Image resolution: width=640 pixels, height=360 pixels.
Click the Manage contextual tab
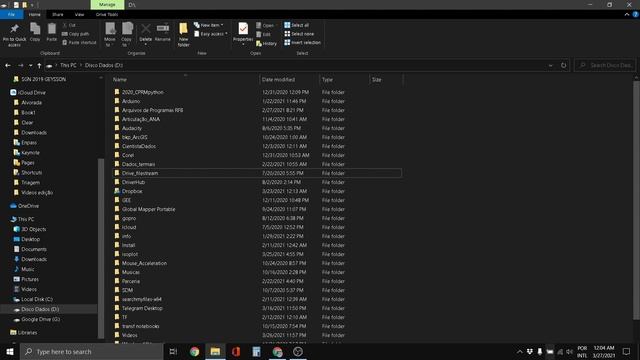pos(107,4)
